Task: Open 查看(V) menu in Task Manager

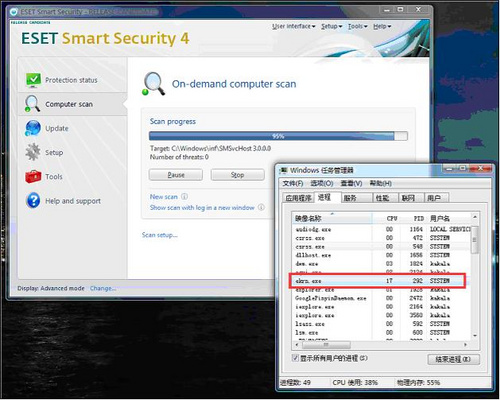Action: [351, 183]
